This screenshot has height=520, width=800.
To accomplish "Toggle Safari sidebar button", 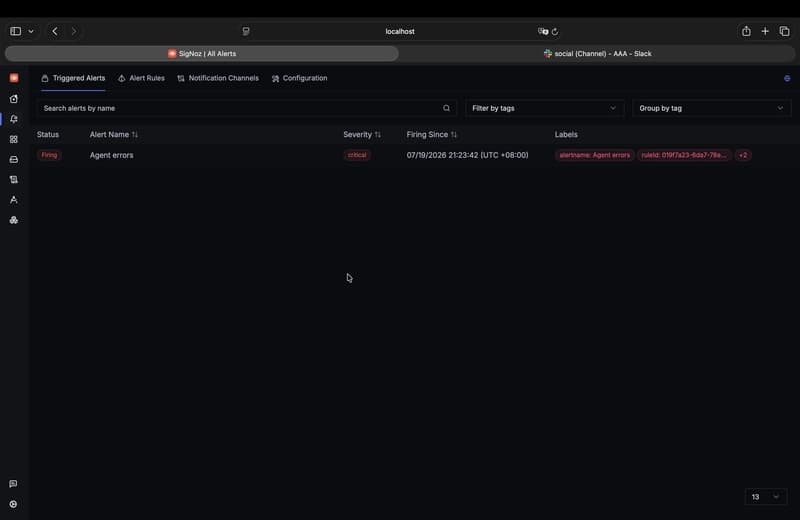I will click(15, 31).
